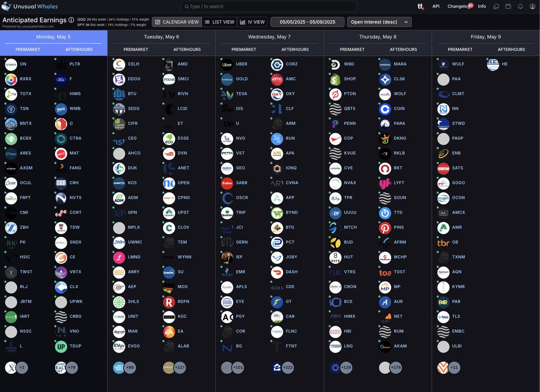This screenshot has width=540, height=392.
Task: Click the info icon beside Anticipated Earnings
Action: click(71, 20)
